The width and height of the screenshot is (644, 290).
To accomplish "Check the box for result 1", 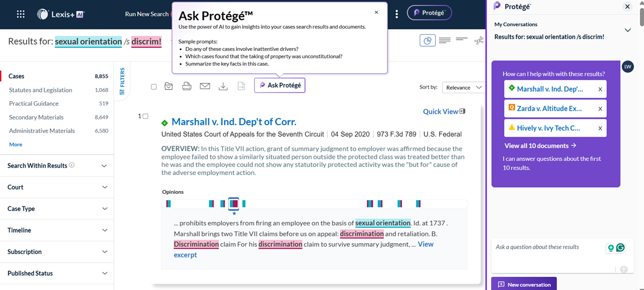I will [x=145, y=117].
